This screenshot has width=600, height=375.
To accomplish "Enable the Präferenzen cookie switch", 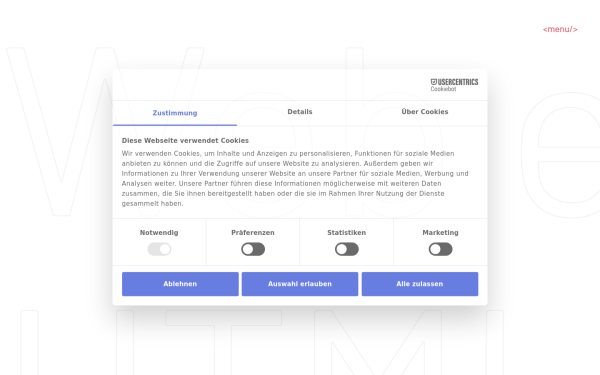I will (x=253, y=249).
